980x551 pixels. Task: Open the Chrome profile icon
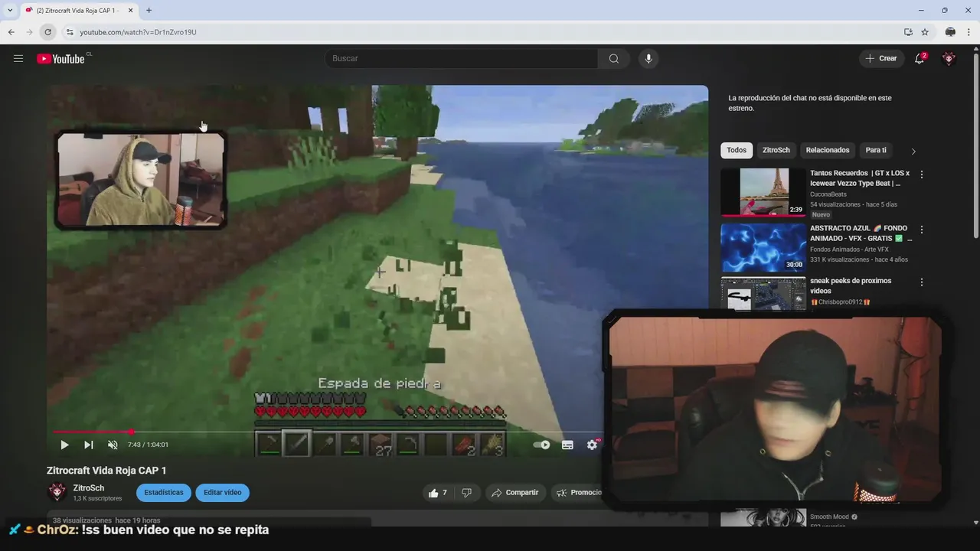[x=950, y=32]
